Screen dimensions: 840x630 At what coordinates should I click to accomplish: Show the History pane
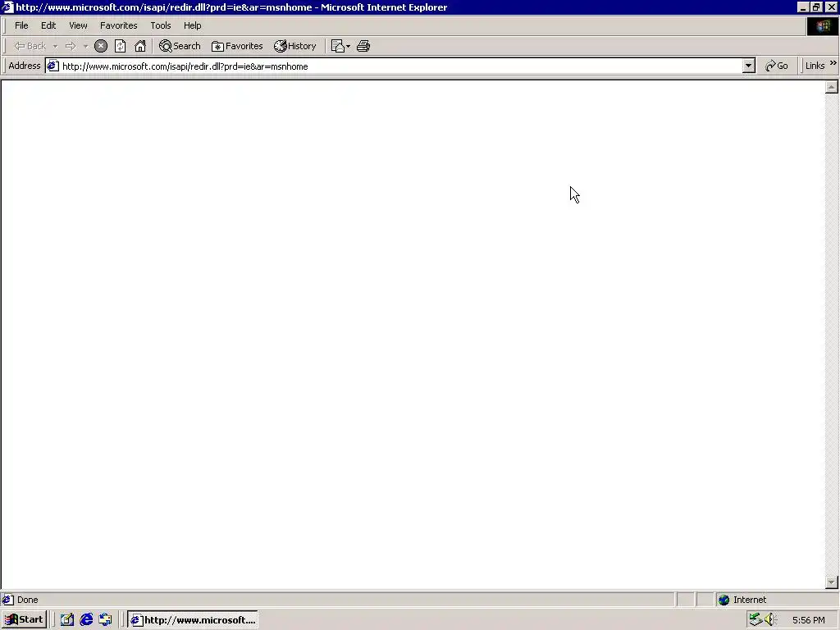295,46
